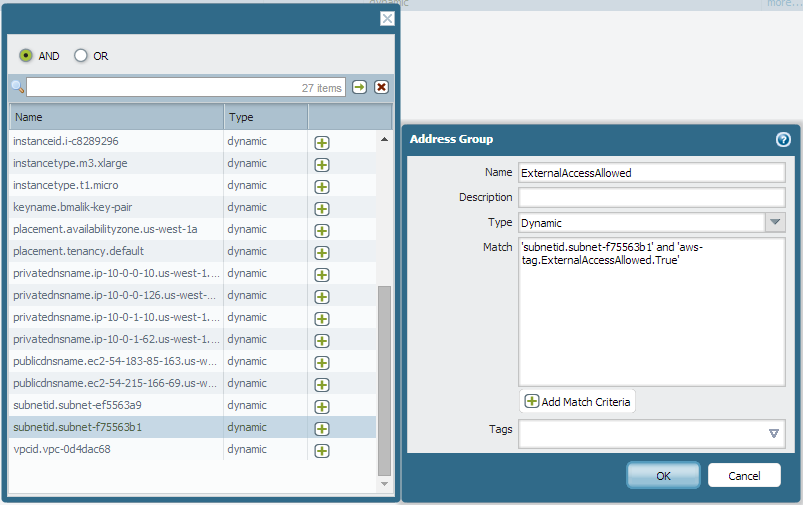Add placement.tenancy.default with its plus icon

click(322, 252)
